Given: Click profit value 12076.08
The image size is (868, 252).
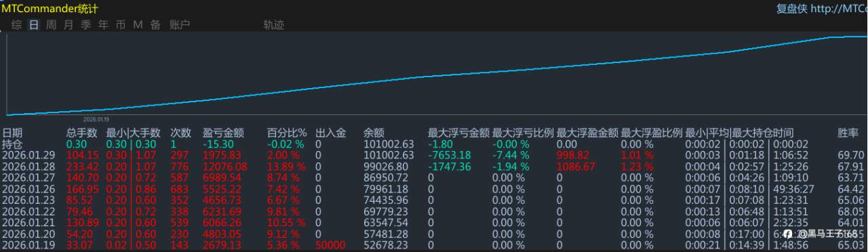Looking at the screenshot, I should [x=225, y=167].
